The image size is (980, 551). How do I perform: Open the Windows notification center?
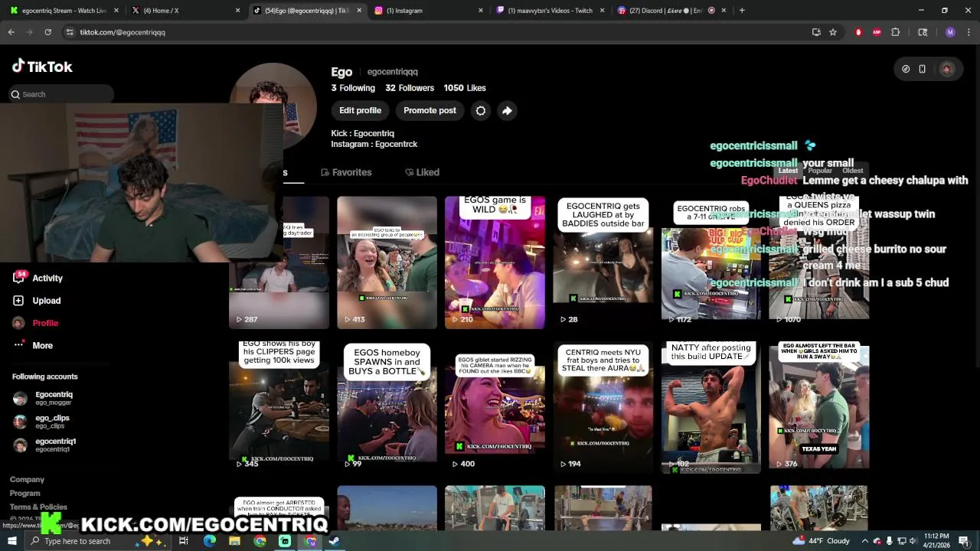(x=964, y=541)
